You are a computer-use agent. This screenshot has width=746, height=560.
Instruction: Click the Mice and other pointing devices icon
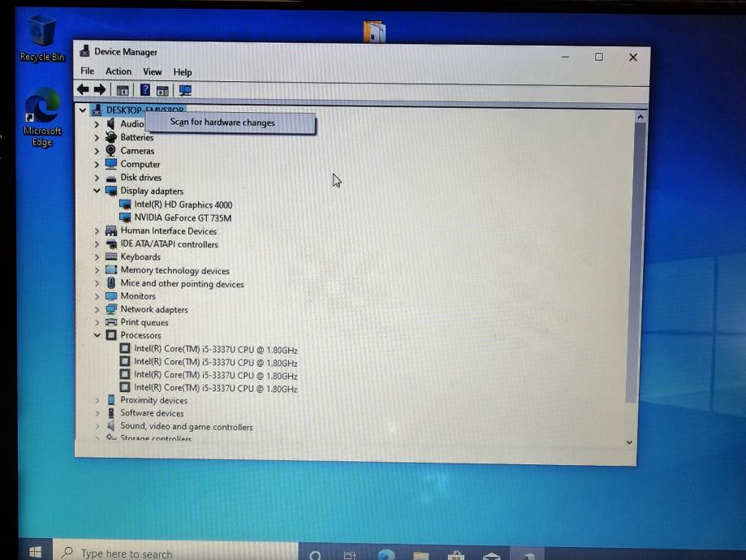(111, 283)
